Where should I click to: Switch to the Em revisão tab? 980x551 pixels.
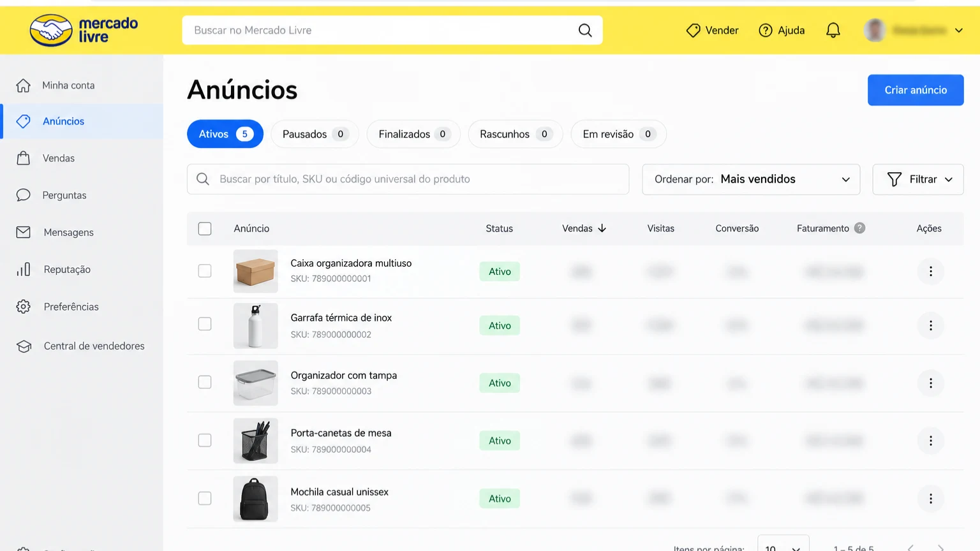(618, 134)
